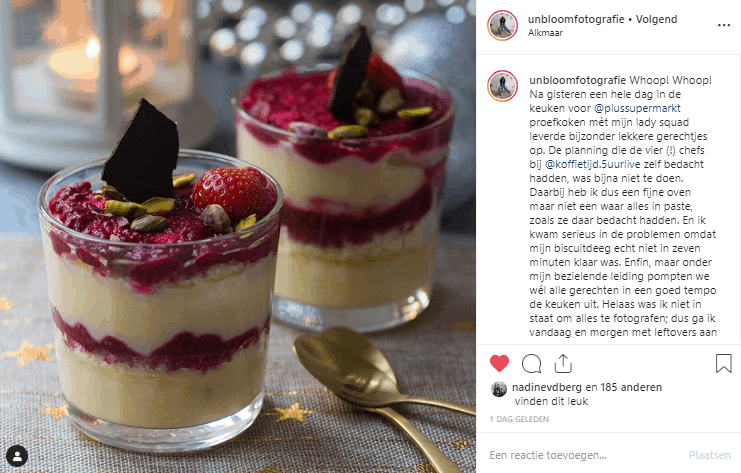Open nadinevdberg's profile from likes

coord(546,387)
